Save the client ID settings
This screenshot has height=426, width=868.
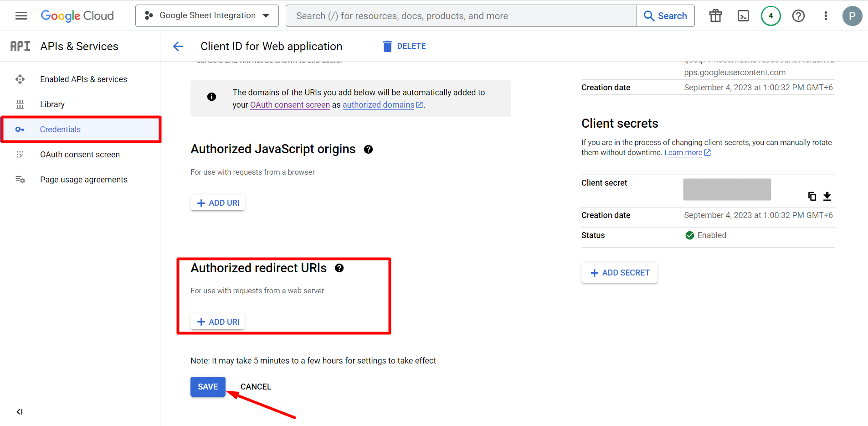click(208, 387)
